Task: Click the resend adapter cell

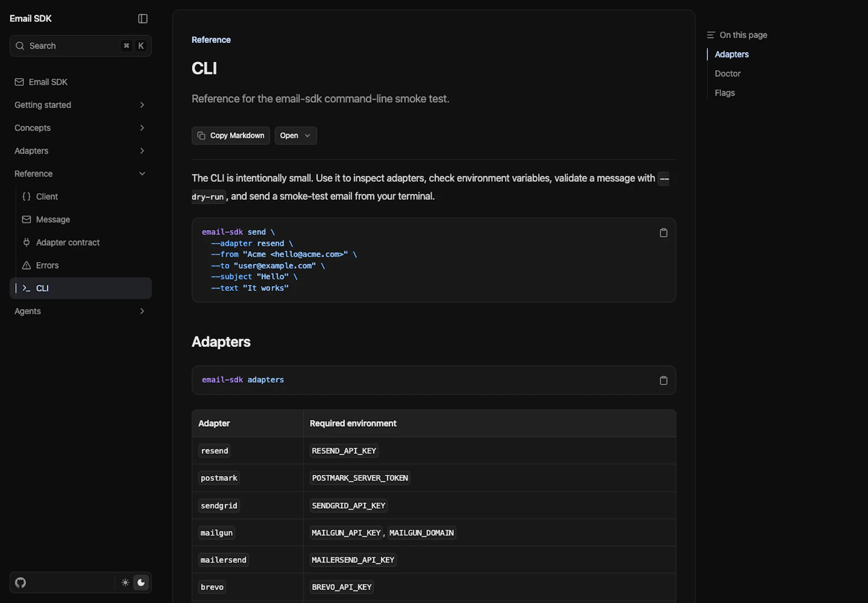Action: 214,450
